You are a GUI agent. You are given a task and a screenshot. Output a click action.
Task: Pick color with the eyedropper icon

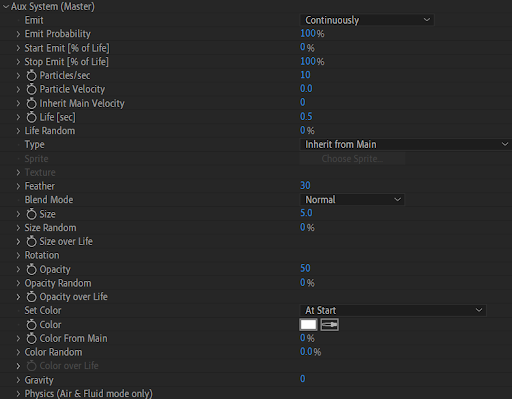(x=329, y=325)
